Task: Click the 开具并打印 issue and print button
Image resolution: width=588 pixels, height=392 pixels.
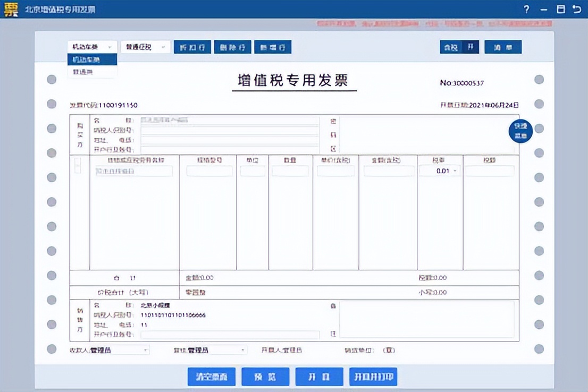Action: [374, 377]
